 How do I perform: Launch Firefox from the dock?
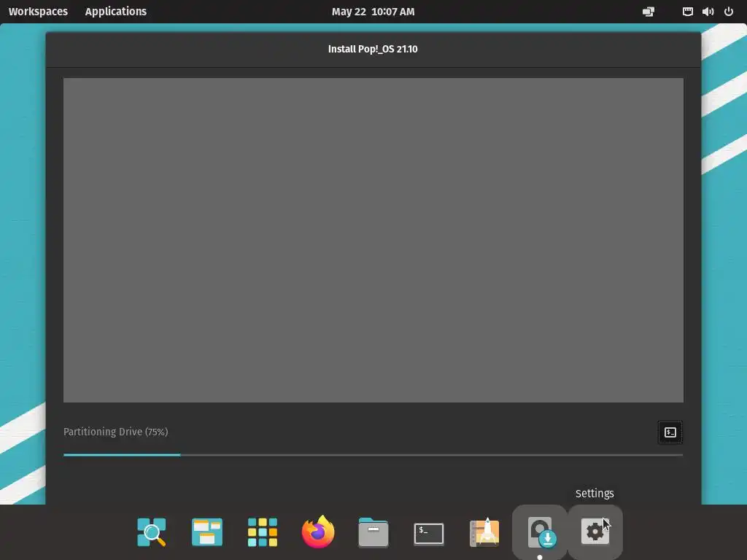(x=318, y=532)
